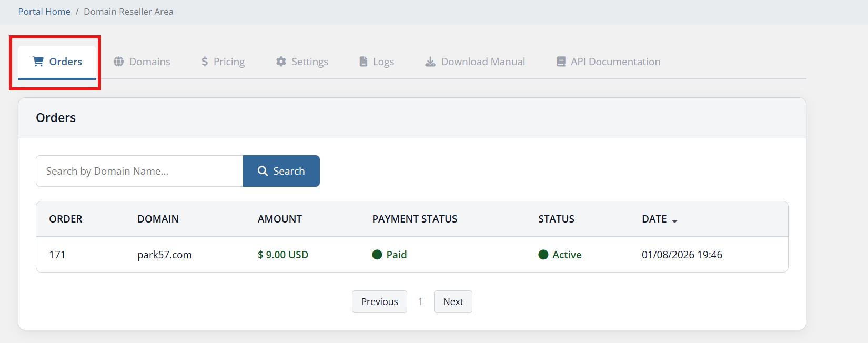Click the document icon beside Logs
The width and height of the screenshot is (868, 343).
(x=364, y=62)
